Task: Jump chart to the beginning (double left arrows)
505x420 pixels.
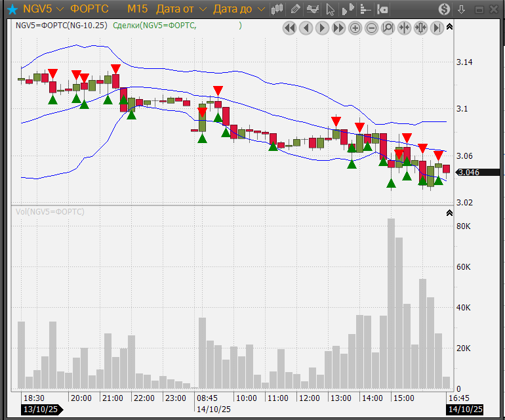Action: [x=289, y=28]
